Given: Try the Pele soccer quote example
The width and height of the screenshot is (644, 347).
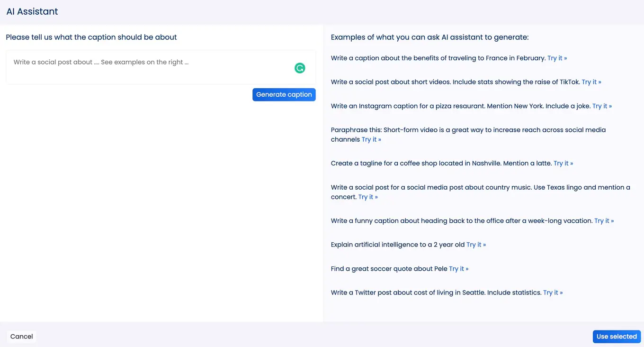Looking at the screenshot, I should tap(459, 268).
